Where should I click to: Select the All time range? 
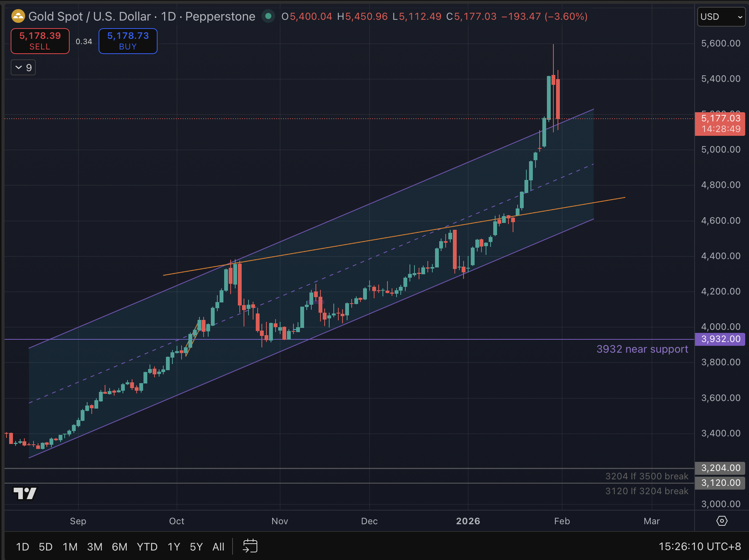[218, 547]
